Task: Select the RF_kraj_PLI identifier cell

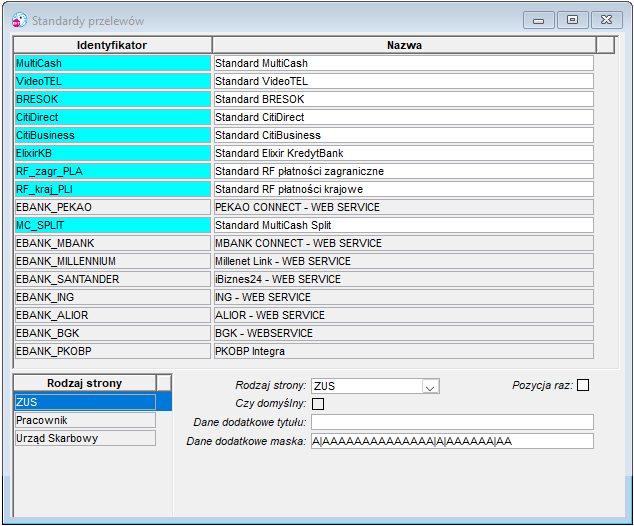Action: (113, 189)
